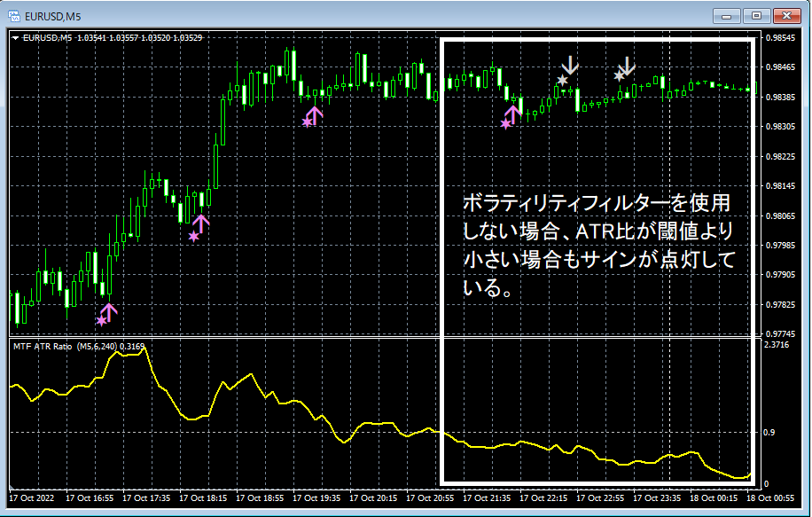This screenshot has width=812, height=517.
Task: Click the 18 Oct 00:15 time label
Action: (714, 498)
